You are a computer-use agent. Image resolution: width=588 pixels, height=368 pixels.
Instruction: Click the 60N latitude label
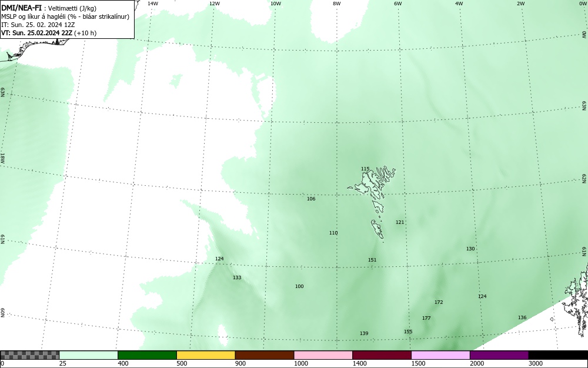point(2,313)
